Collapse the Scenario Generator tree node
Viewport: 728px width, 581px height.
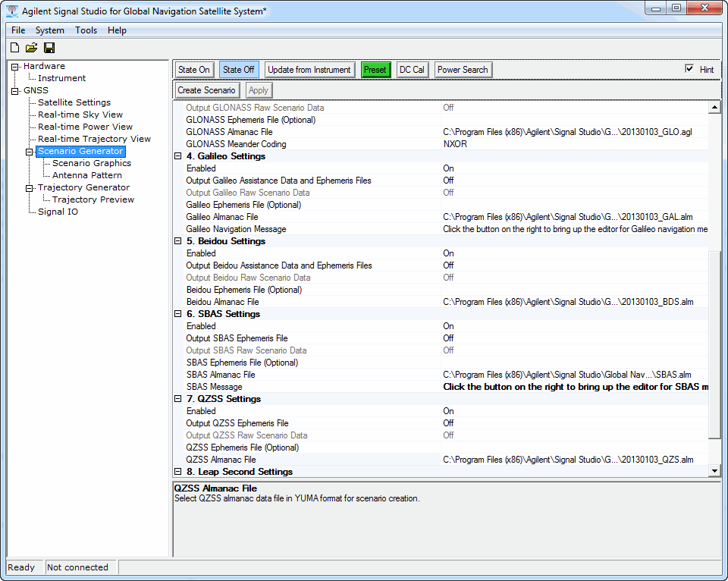tap(30, 152)
